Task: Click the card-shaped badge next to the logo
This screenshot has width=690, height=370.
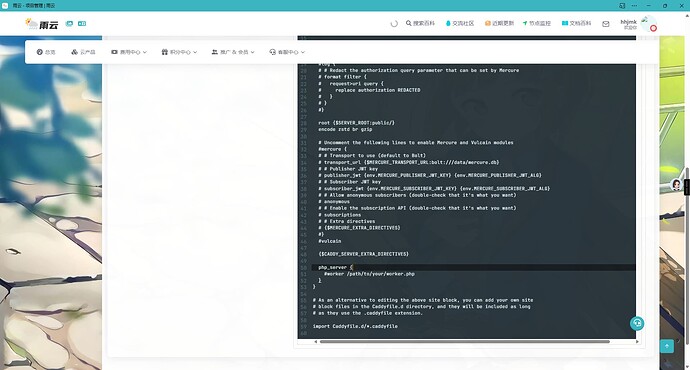Action: [82, 24]
